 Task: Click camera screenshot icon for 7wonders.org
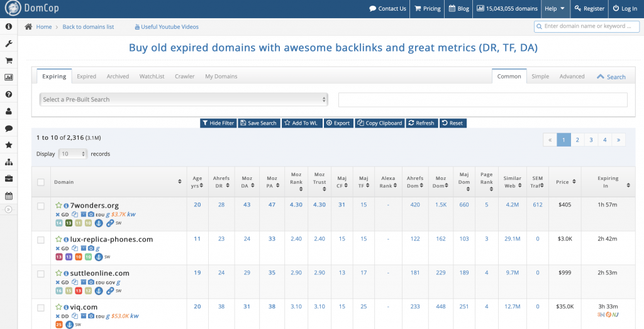pos(91,215)
